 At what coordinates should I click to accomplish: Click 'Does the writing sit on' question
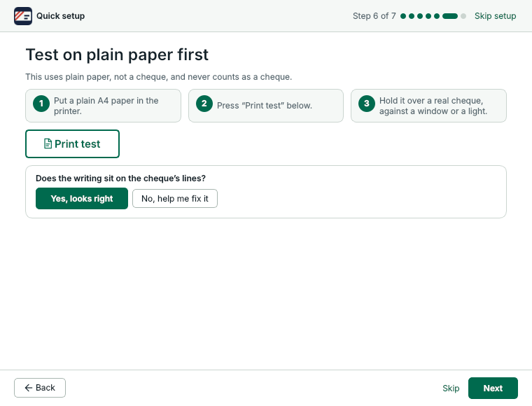point(121,178)
